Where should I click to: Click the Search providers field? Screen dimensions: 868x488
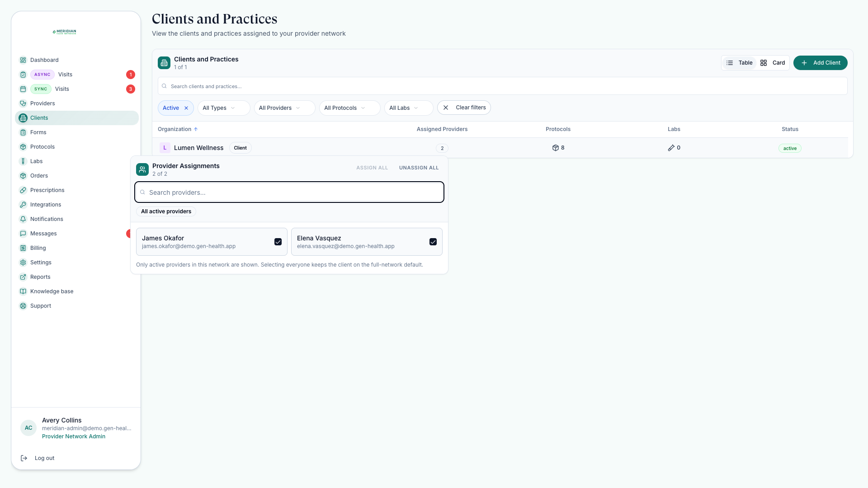pos(289,192)
